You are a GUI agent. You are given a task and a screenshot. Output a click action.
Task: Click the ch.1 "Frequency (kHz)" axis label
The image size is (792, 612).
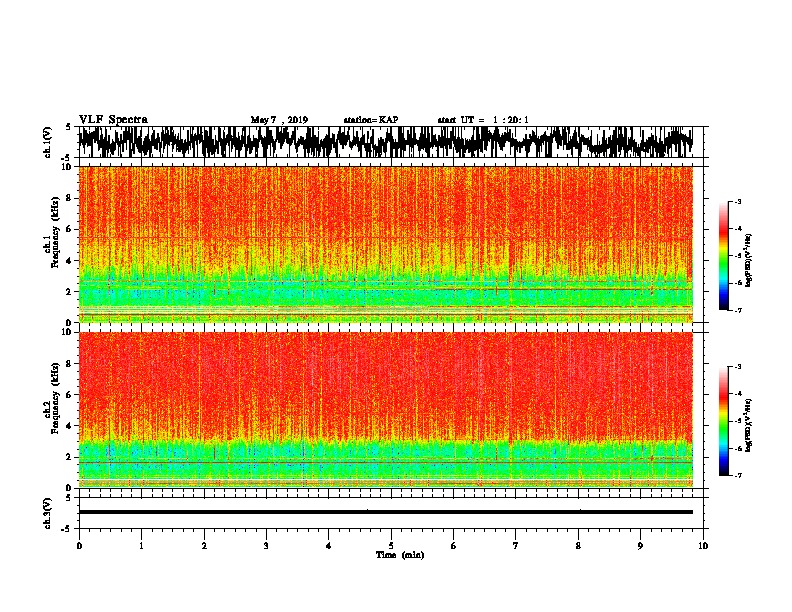click(56, 232)
